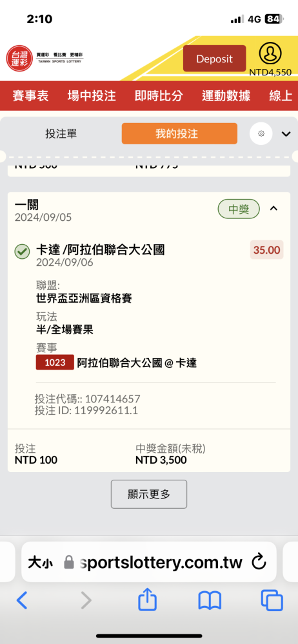Collapse the 一關 bet details chevron
The width and height of the screenshot is (298, 644).
tap(273, 209)
